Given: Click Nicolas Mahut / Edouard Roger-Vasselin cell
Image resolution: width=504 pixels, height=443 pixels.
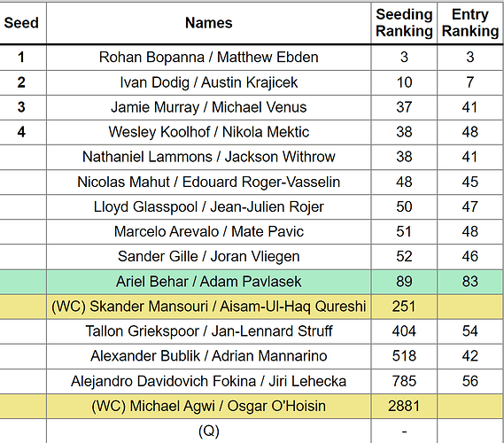Looking at the screenshot, I should tap(209, 182).
